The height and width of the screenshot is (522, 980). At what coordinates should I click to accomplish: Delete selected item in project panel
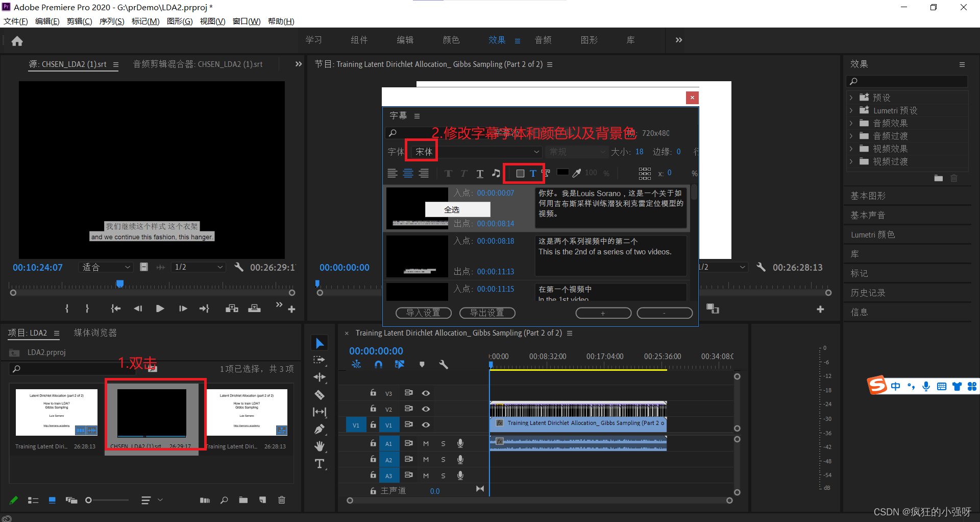coord(282,500)
